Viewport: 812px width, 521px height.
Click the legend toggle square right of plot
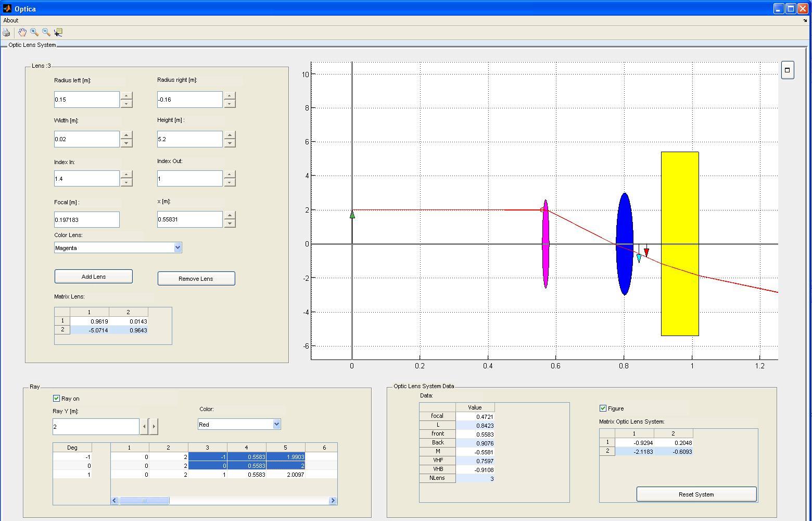point(788,70)
